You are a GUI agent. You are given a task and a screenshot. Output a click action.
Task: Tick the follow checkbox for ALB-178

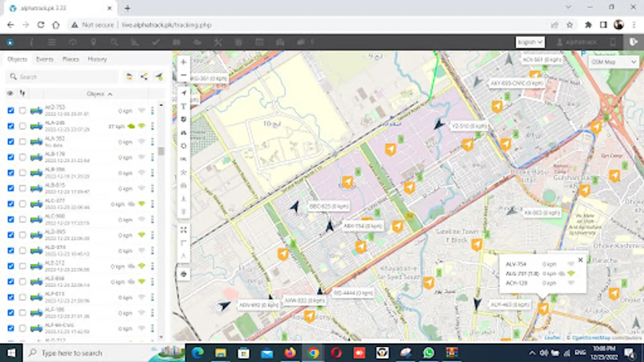23,157
